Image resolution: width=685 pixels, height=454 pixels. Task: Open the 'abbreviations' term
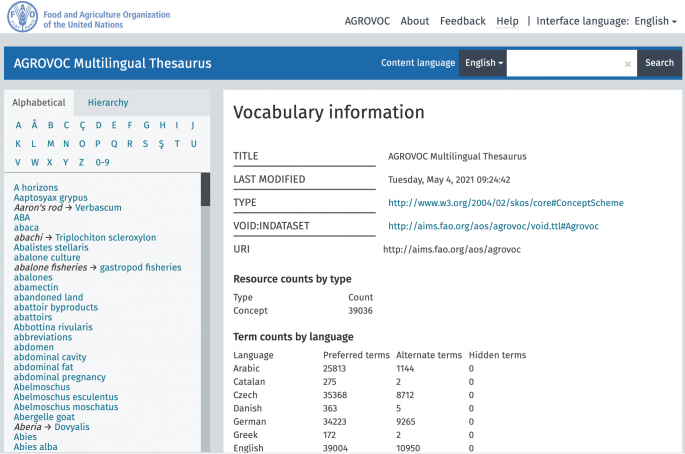click(43, 337)
